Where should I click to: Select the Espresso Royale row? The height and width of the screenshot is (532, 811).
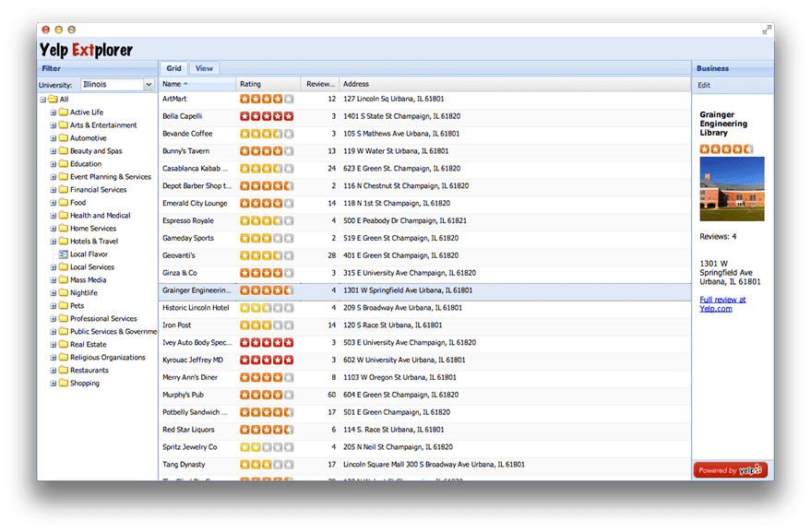point(424,220)
